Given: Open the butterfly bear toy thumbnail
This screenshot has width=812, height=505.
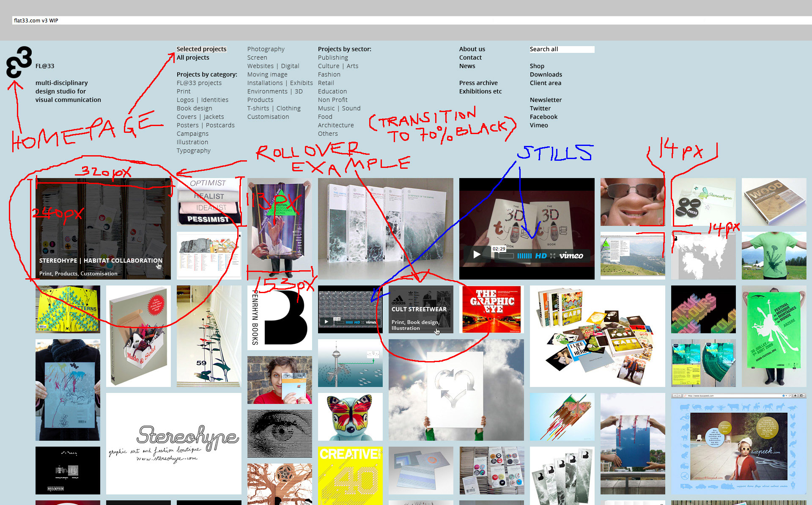Looking at the screenshot, I should (x=350, y=417).
